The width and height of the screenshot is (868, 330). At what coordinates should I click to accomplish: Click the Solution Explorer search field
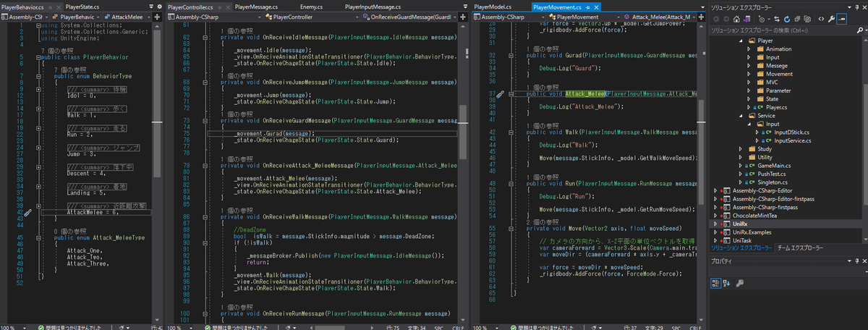pyautogui.click(x=785, y=31)
